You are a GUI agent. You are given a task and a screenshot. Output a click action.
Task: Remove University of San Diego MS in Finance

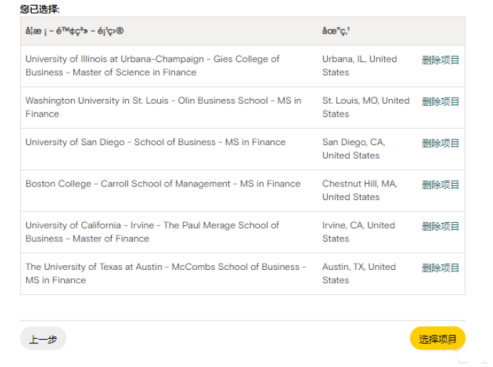(440, 143)
